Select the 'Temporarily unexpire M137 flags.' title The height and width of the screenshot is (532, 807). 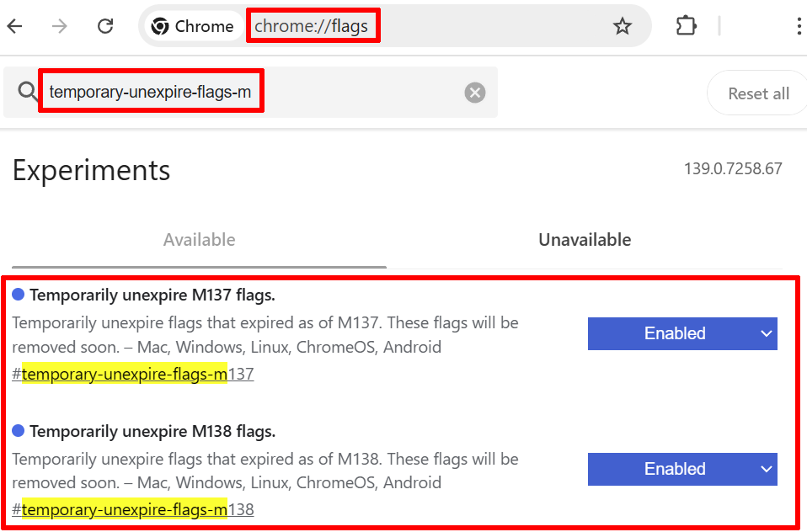[x=152, y=295]
